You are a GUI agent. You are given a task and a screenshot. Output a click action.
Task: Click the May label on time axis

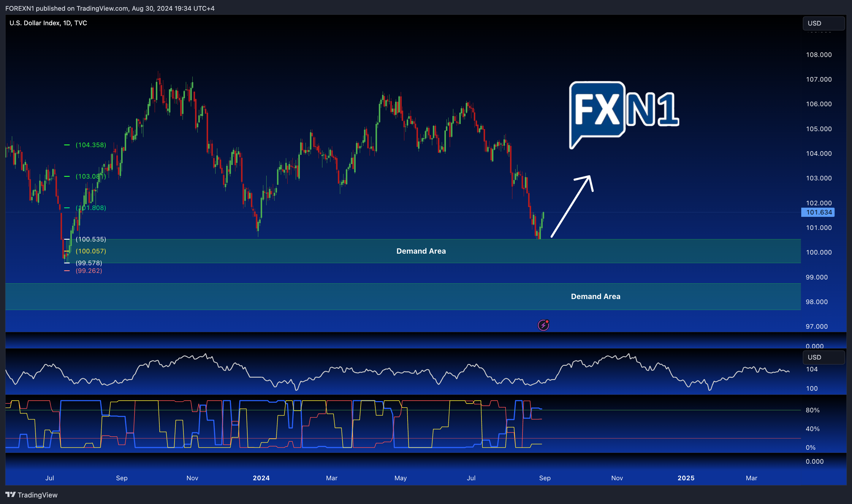[400, 478]
